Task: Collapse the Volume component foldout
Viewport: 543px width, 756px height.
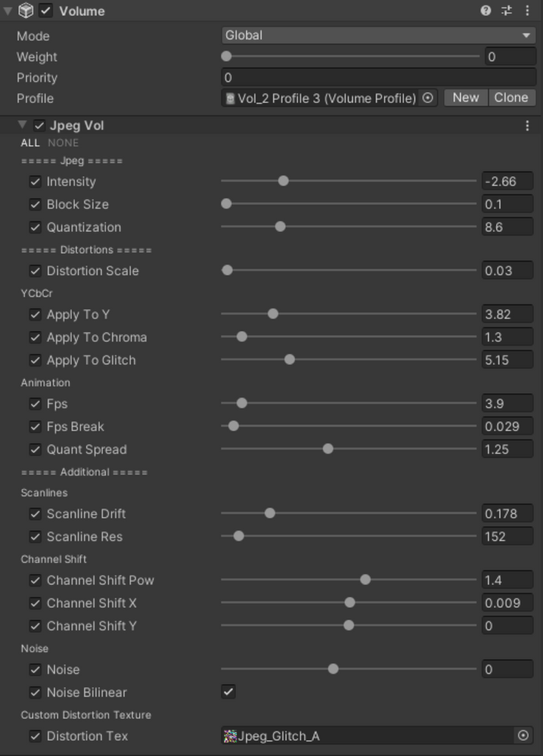Action: pyautogui.click(x=8, y=11)
